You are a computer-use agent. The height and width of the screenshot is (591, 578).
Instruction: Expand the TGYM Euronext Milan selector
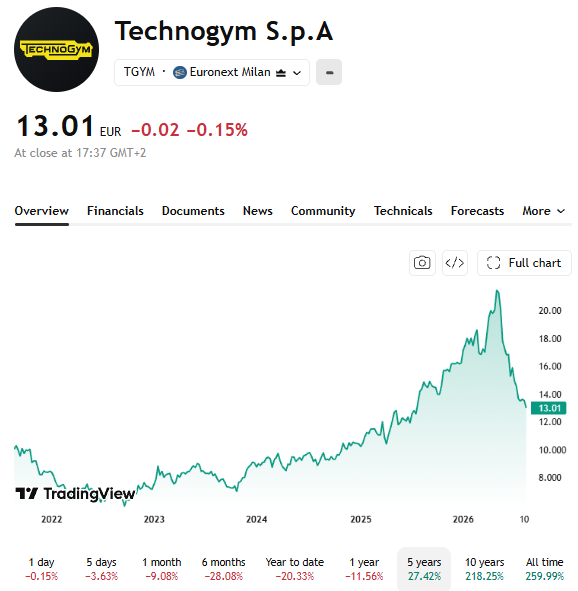(212, 72)
